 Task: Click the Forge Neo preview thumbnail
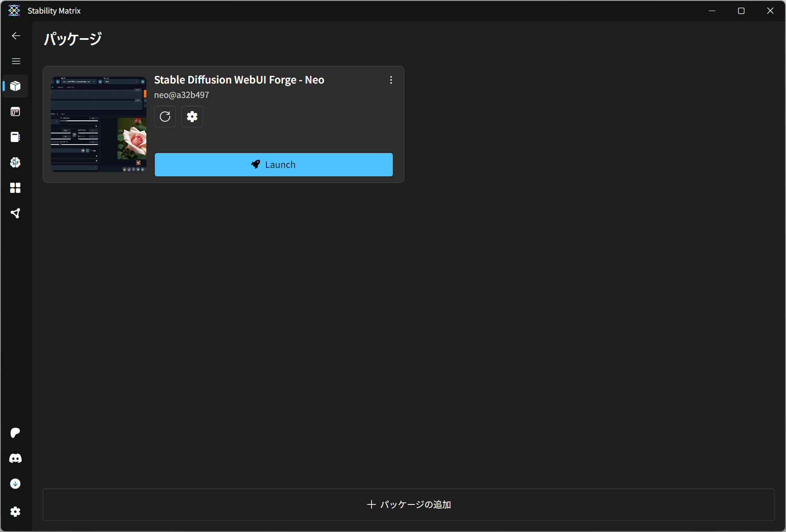(98, 124)
